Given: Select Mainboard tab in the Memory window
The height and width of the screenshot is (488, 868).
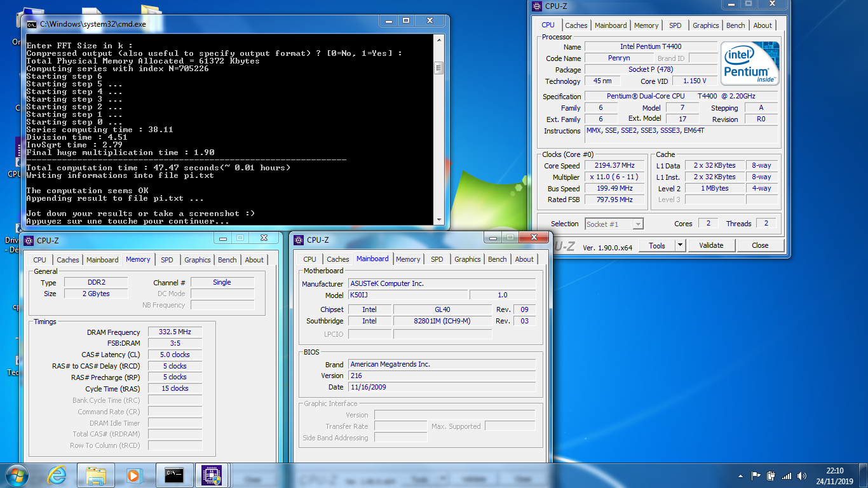Looking at the screenshot, I should (x=102, y=260).
